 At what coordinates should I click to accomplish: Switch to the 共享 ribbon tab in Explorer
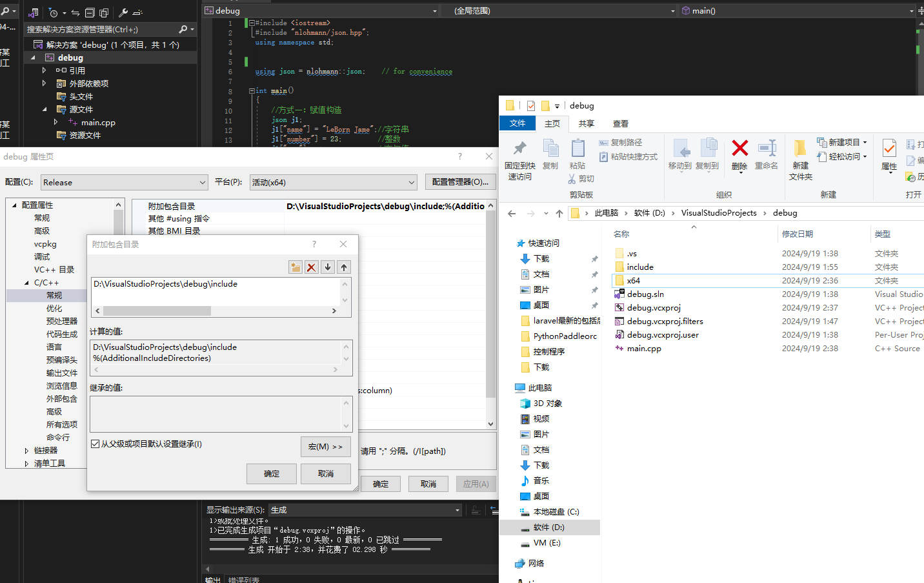pyautogui.click(x=586, y=123)
